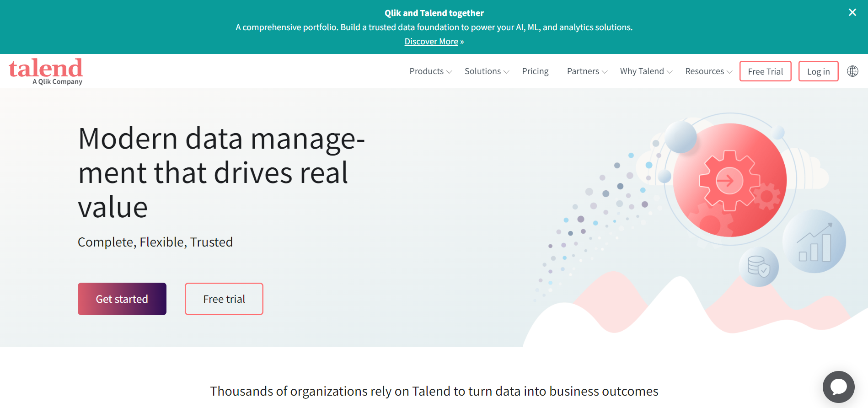Close the Qlik and Talend announcement banner

[x=852, y=12]
